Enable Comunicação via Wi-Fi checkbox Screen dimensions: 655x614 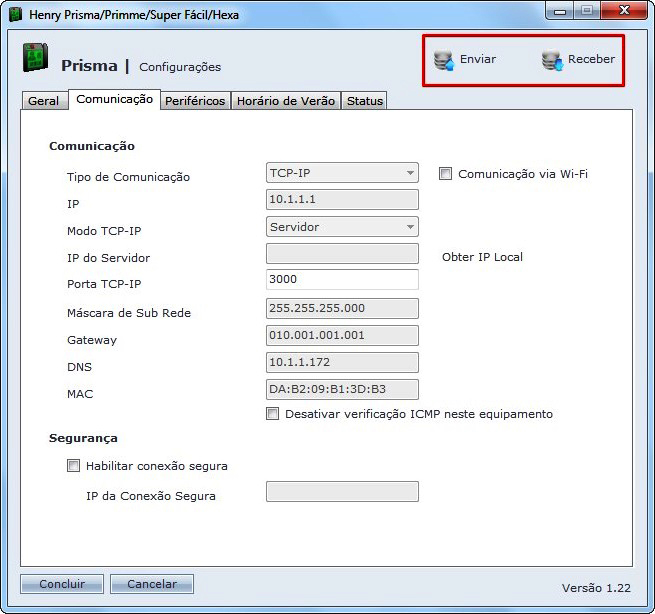(446, 174)
